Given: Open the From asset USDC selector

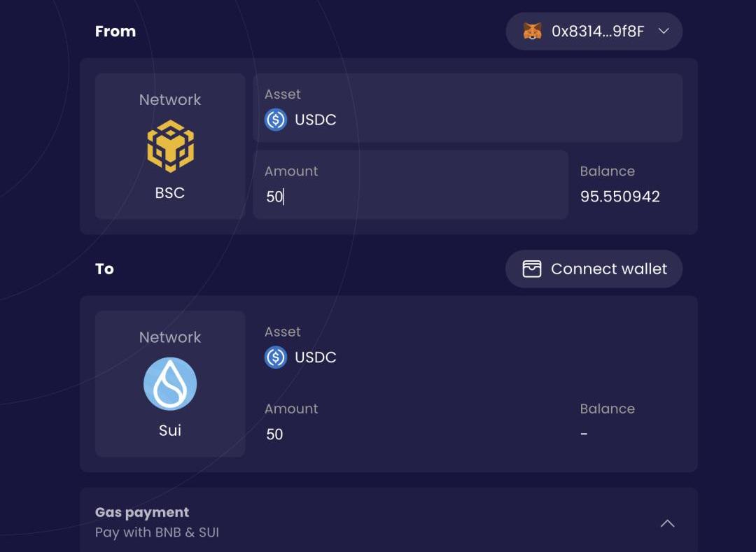Looking at the screenshot, I should point(468,108).
